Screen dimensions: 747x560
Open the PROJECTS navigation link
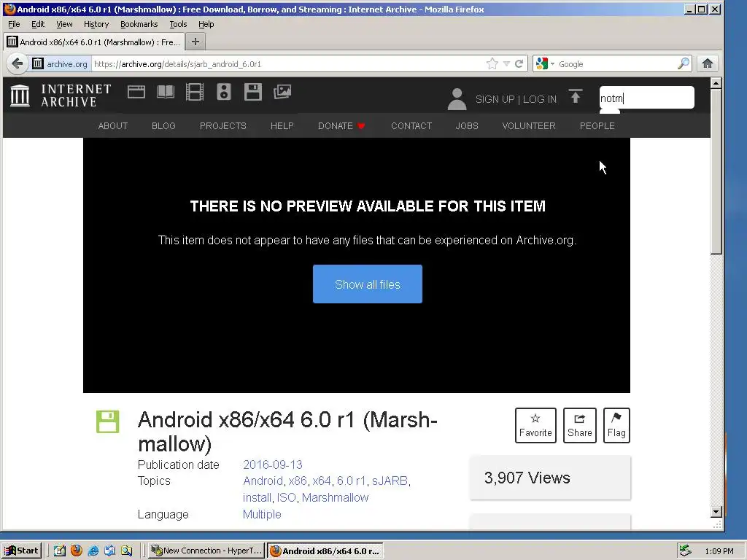point(223,125)
